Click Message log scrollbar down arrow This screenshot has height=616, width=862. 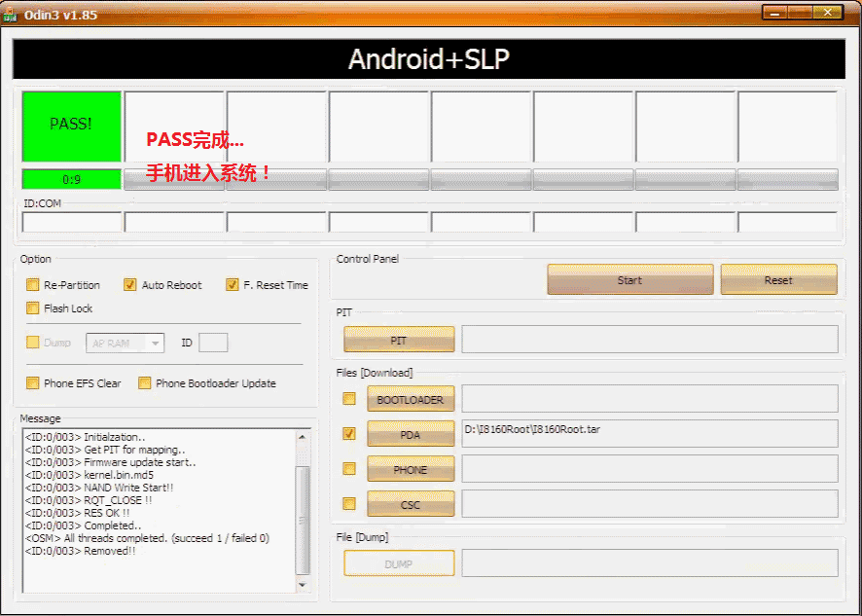click(303, 585)
